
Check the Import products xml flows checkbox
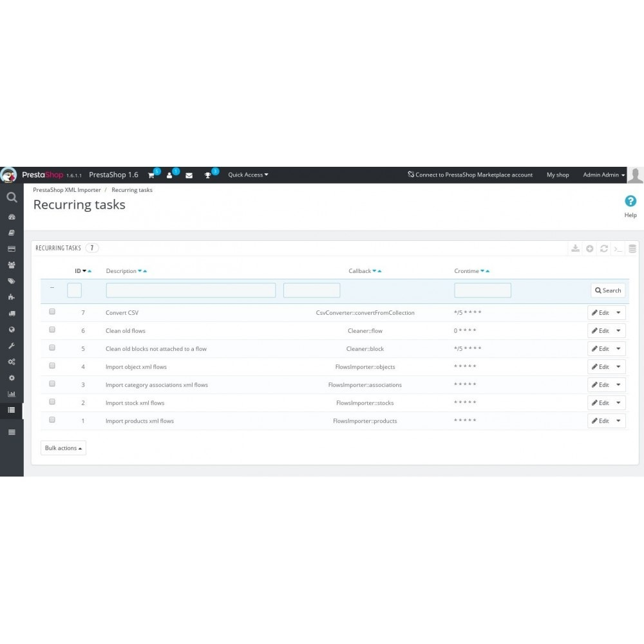click(x=52, y=420)
